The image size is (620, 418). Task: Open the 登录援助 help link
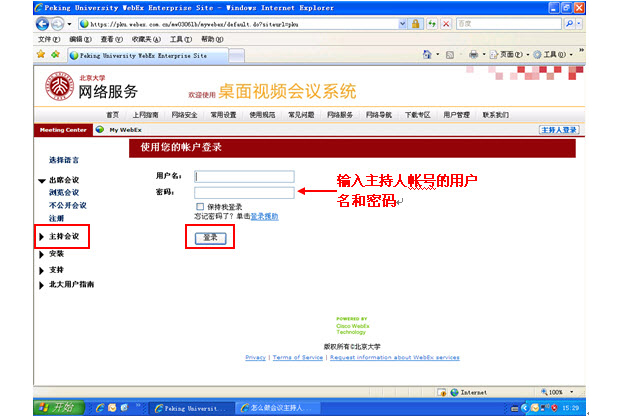tap(265, 216)
